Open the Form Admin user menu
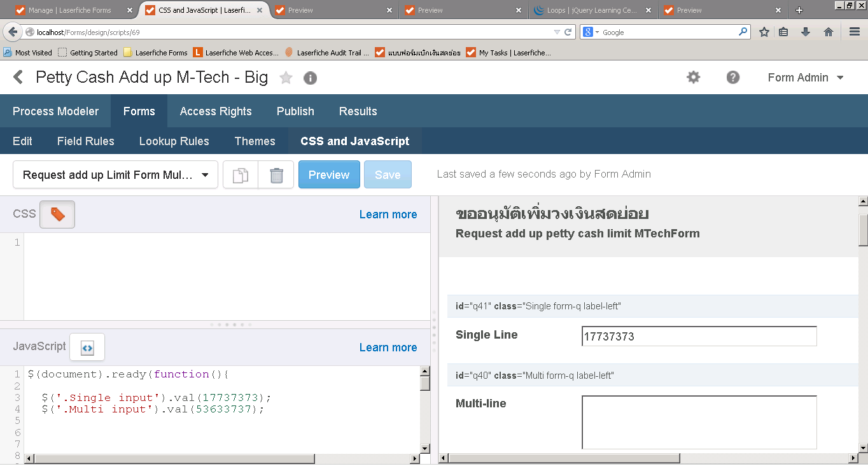This screenshot has height=471, width=868. click(x=806, y=78)
